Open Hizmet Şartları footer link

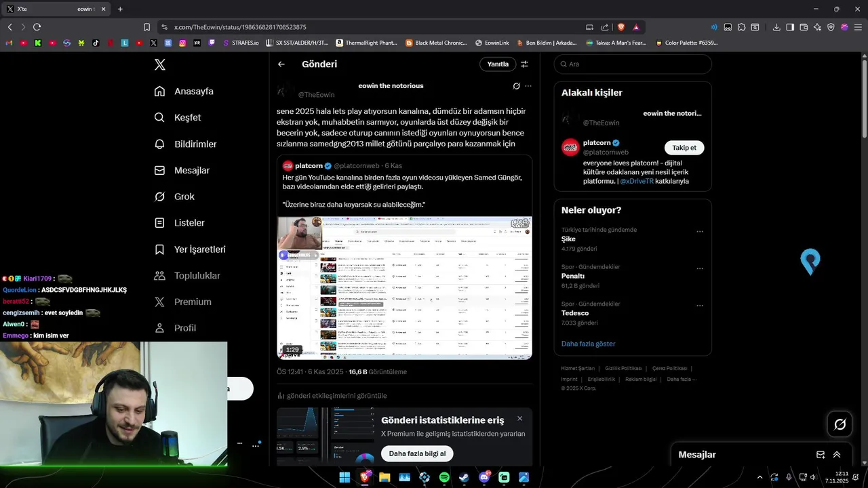pyautogui.click(x=578, y=368)
